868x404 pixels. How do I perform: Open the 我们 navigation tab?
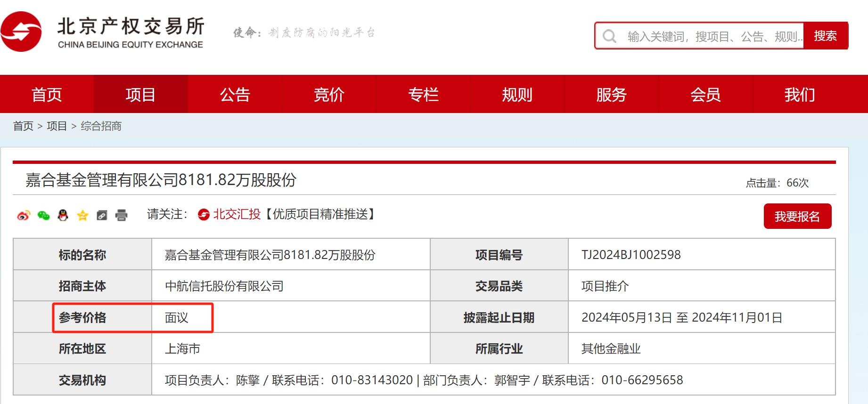[x=800, y=94]
